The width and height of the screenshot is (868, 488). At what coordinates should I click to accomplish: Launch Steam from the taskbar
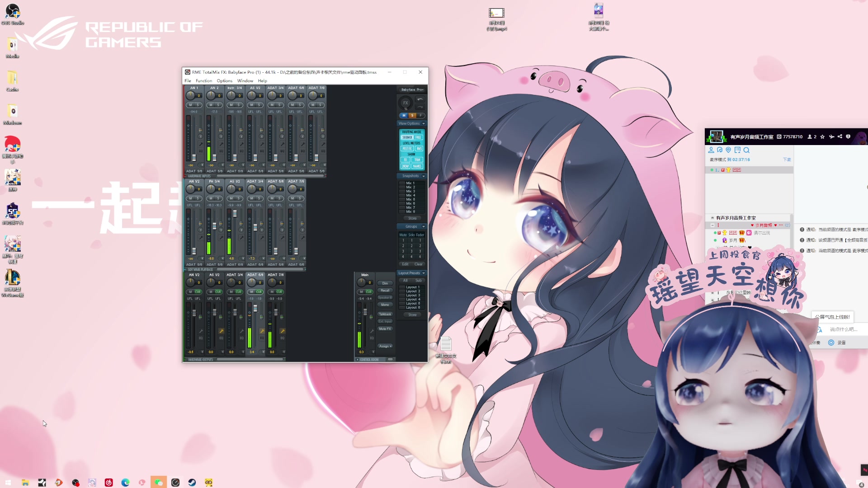192,483
